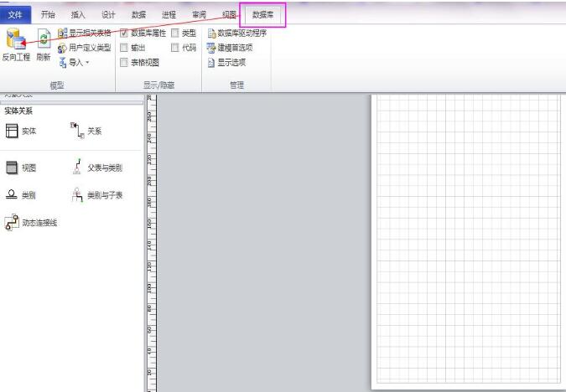Open the 导入 dropdown menu
Screen dimensions: 566x392
pos(74,62)
